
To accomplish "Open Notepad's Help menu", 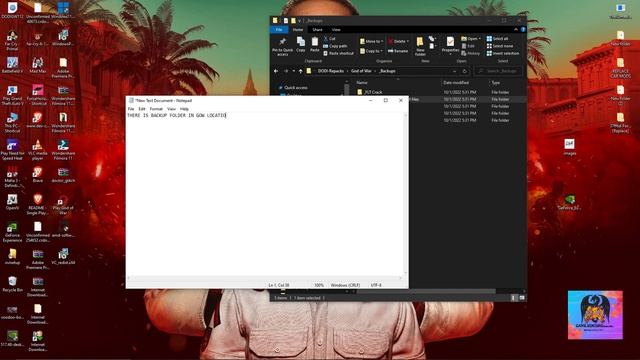I will tap(184, 109).
